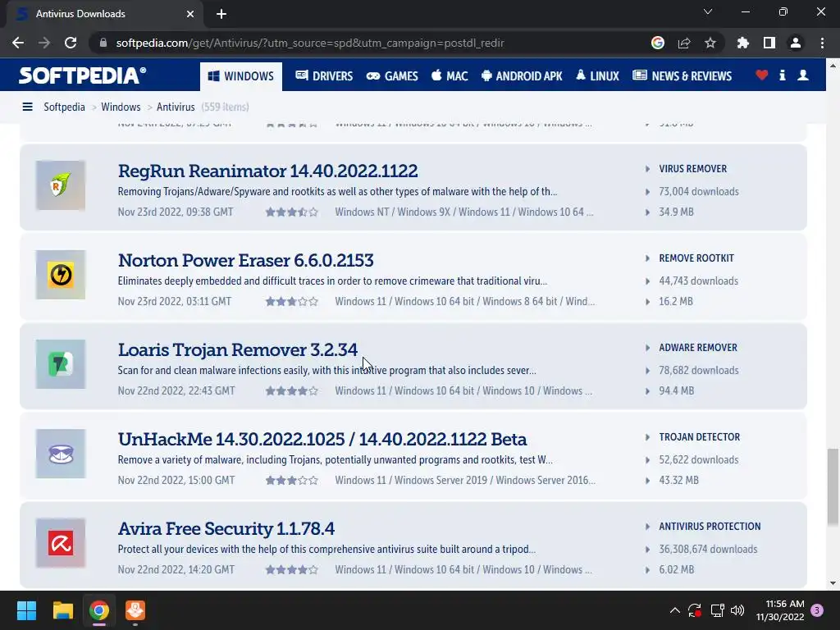Open the Chrome profile avatar

click(796, 43)
